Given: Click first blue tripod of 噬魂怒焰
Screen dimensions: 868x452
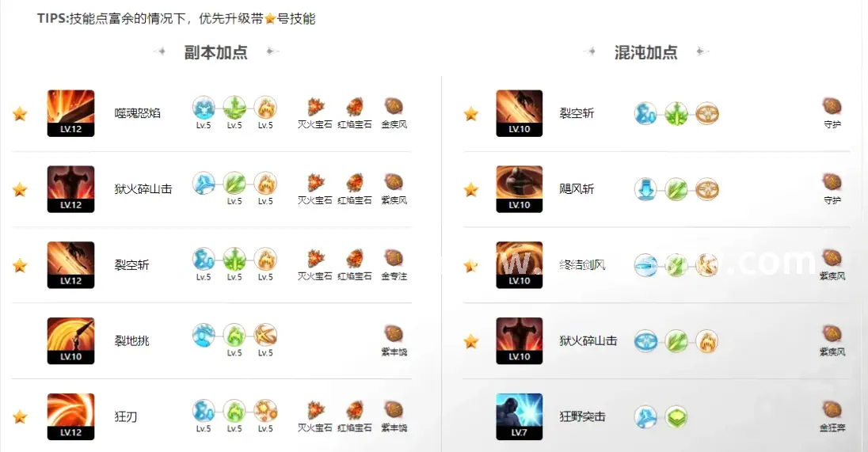Looking at the screenshot, I should pos(204,108).
